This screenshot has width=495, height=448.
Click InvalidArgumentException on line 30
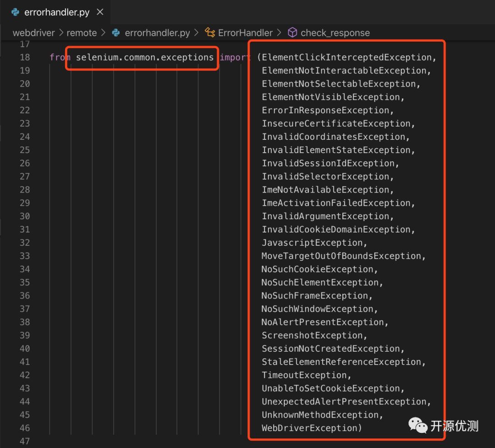tap(325, 216)
